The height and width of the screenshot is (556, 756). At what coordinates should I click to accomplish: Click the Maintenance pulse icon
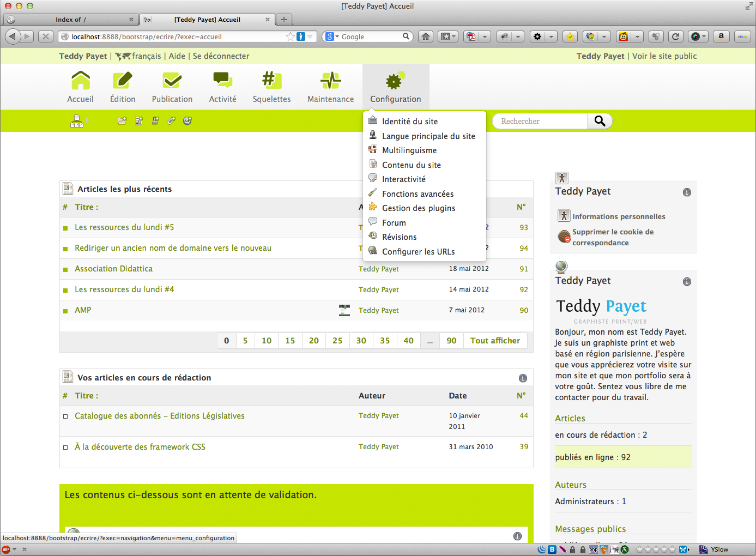click(330, 81)
